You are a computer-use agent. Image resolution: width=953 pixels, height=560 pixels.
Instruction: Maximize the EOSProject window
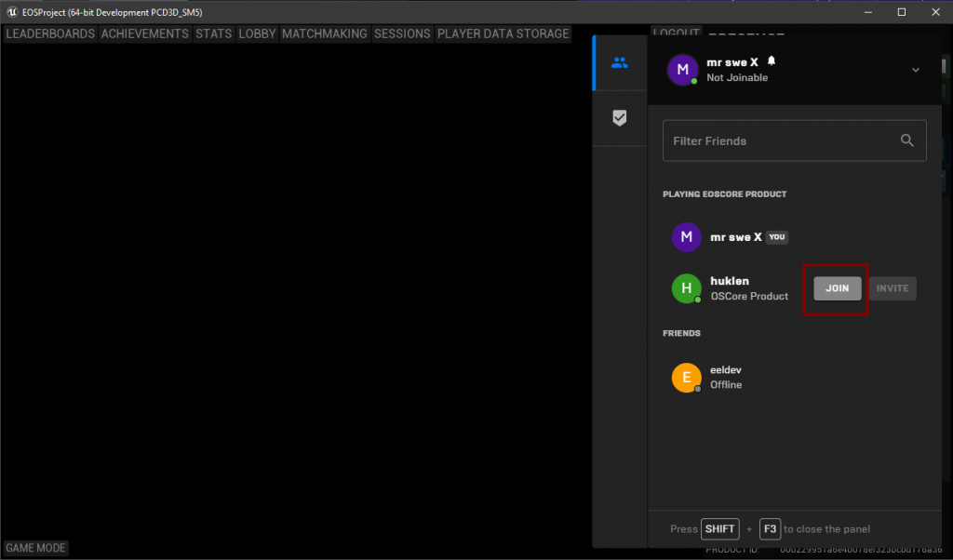[901, 12]
